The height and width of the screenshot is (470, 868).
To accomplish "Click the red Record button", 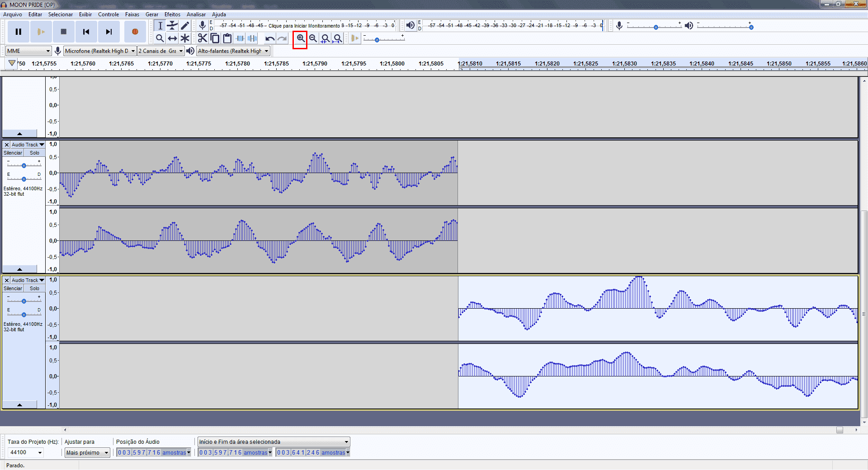I will pos(135,32).
